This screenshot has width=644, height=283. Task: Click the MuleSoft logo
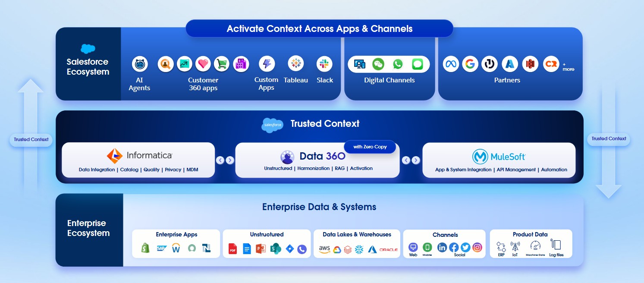(499, 157)
